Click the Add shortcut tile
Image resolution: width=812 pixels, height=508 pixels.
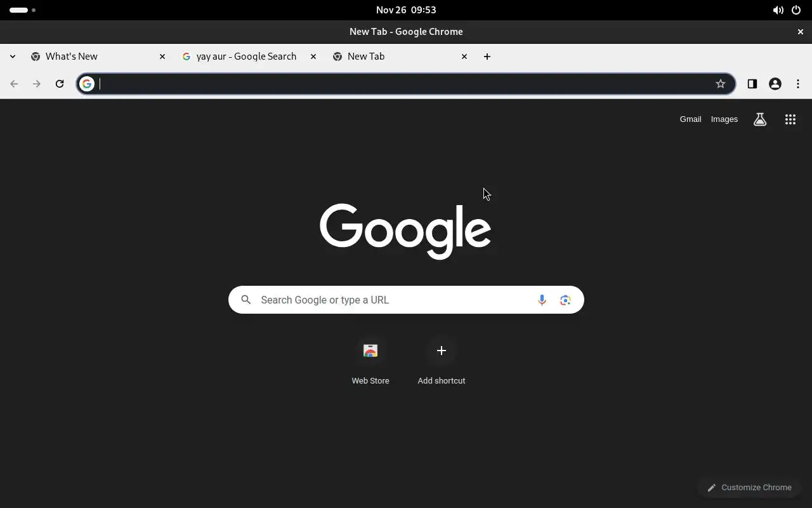(442, 361)
